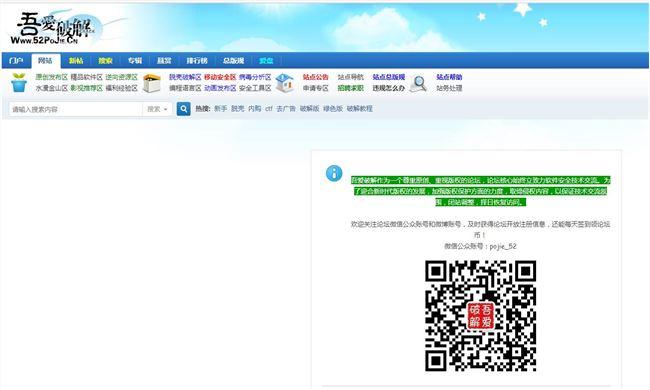The width and height of the screenshot is (650, 390).
Task: Open the 新帖 navigation tab
Action: (x=76, y=61)
